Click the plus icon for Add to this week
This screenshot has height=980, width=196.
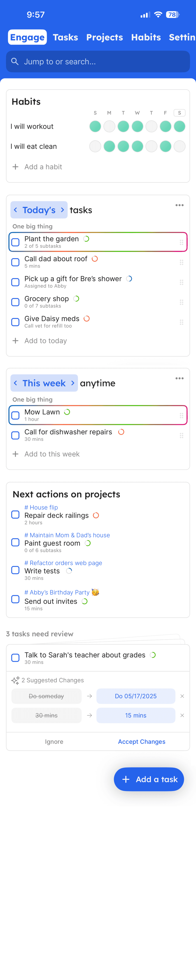coord(15,454)
